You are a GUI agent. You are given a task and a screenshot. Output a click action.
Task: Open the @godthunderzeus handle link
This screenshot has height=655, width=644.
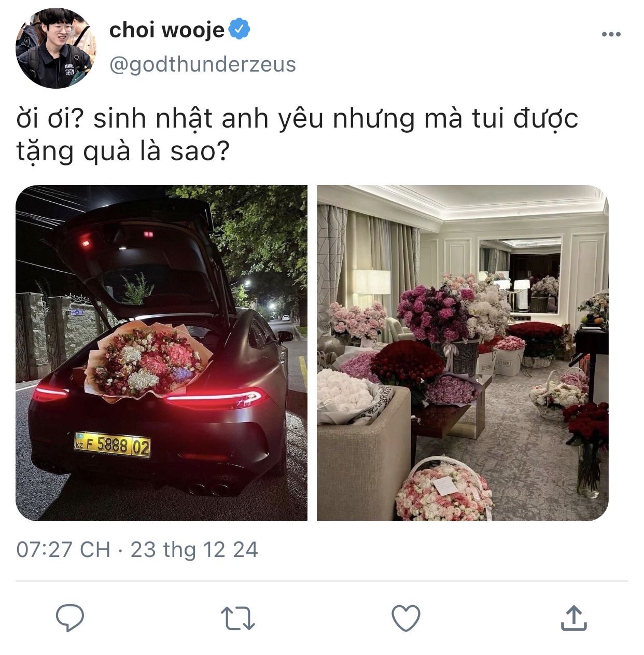click(x=202, y=64)
